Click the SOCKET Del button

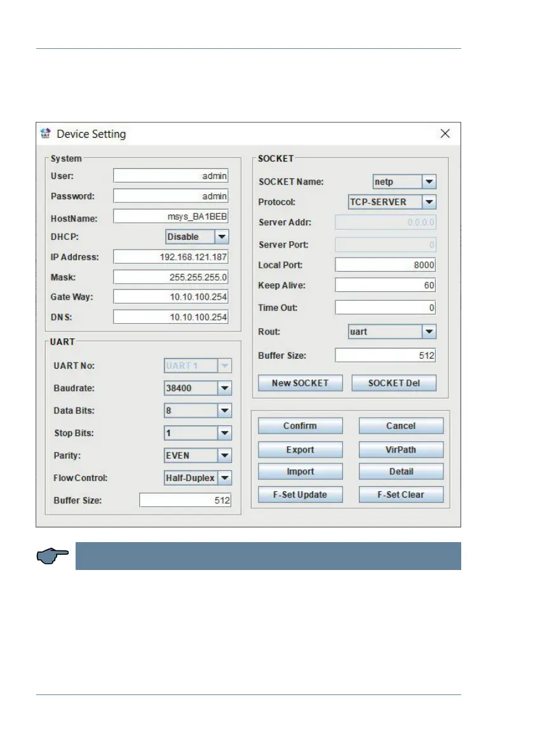click(394, 383)
